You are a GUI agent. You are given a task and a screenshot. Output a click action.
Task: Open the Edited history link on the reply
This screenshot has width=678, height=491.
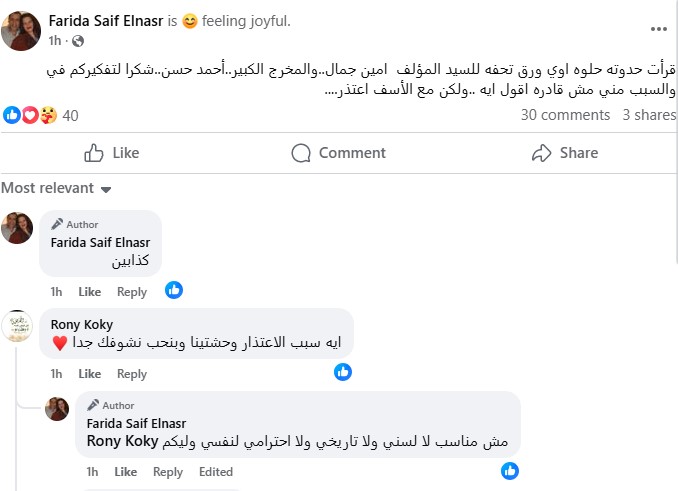(x=215, y=472)
